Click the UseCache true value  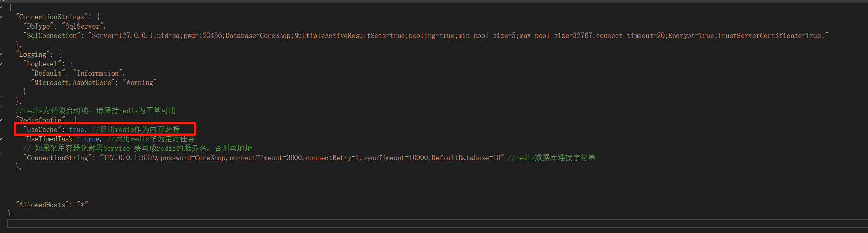coord(77,130)
